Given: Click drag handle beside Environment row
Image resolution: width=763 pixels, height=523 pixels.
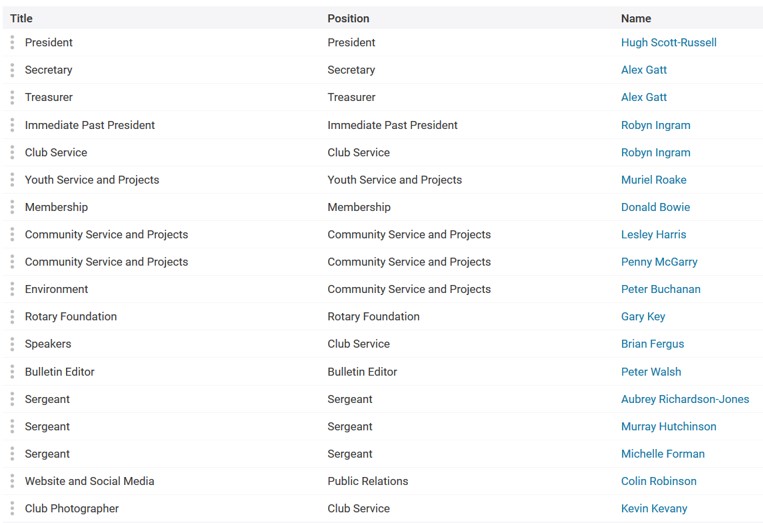Looking at the screenshot, I should pyautogui.click(x=12, y=289).
